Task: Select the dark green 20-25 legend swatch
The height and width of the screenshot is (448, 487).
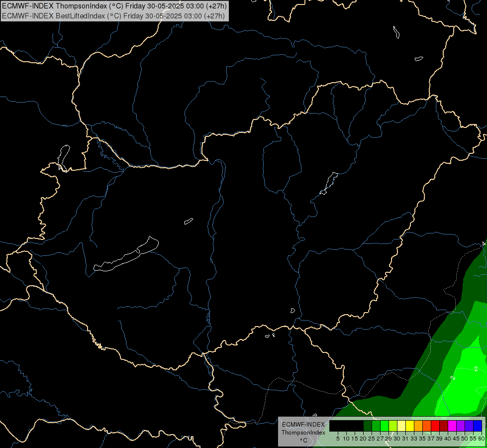Action: [368, 426]
